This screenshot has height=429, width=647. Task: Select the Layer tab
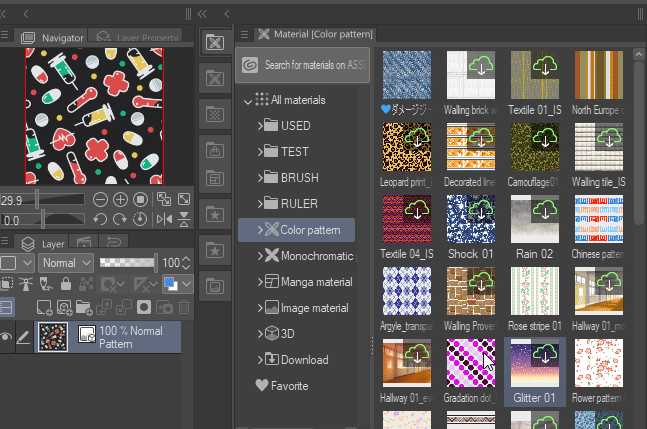coord(41,243)
